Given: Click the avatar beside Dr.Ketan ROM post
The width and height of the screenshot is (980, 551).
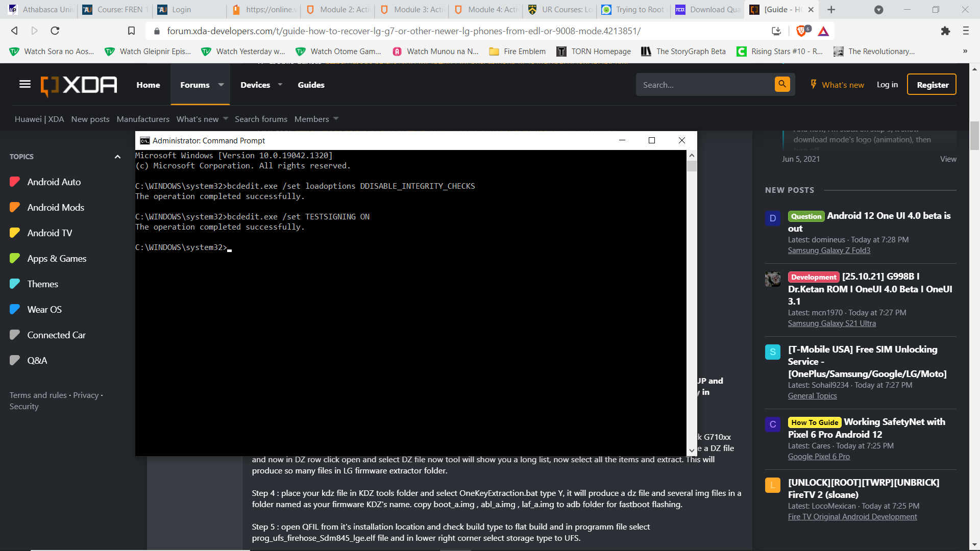Looking at the screenshot, I should coord(773,279).
